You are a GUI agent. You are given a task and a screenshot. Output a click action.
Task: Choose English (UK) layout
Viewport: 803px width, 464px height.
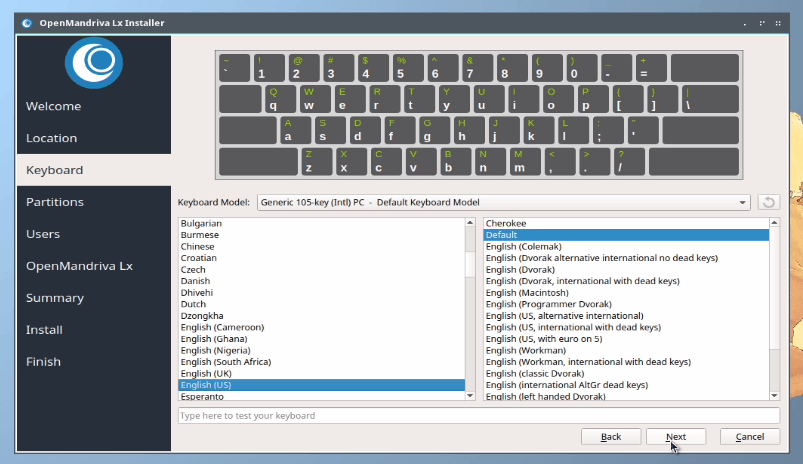coord(322,373)
